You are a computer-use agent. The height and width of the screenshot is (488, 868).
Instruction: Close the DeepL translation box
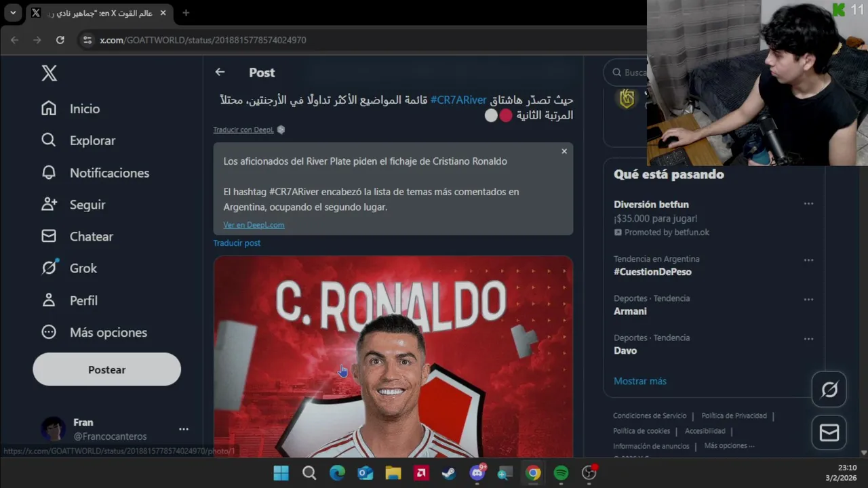coord(564,151)
